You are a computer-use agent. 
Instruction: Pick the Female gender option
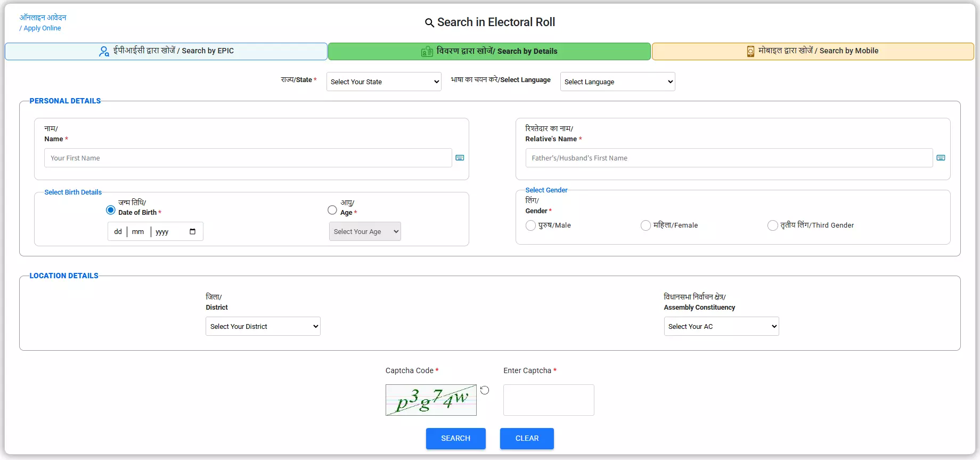646,225
